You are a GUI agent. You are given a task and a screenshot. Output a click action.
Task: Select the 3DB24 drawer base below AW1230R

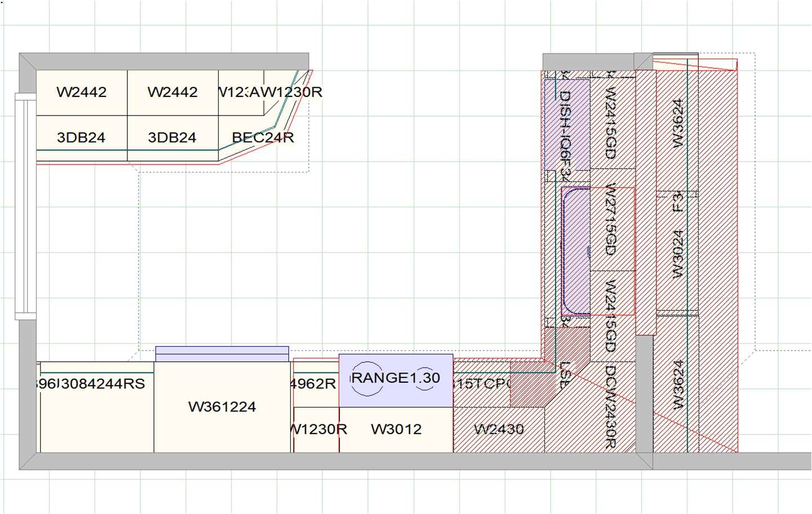pyautogui.click(x=172, y=138)
